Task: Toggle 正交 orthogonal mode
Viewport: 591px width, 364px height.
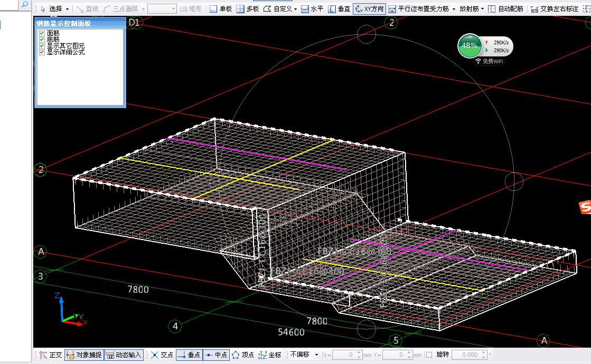Action: pos(51,355)
